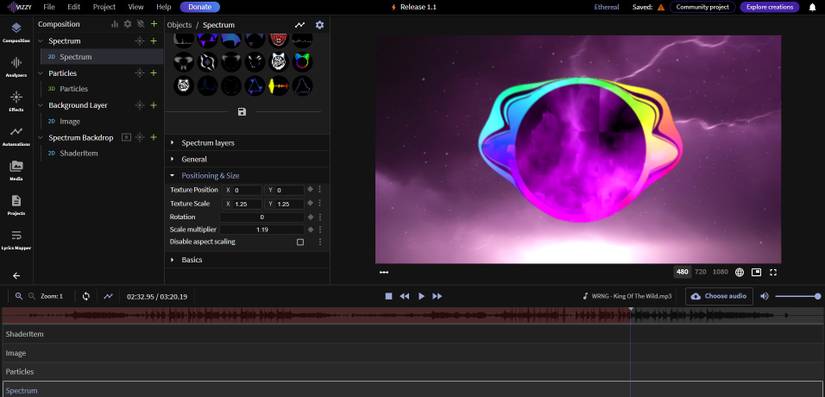Collapse the Background Layer group
Screen dimensions: 825x397
(41, 105)
